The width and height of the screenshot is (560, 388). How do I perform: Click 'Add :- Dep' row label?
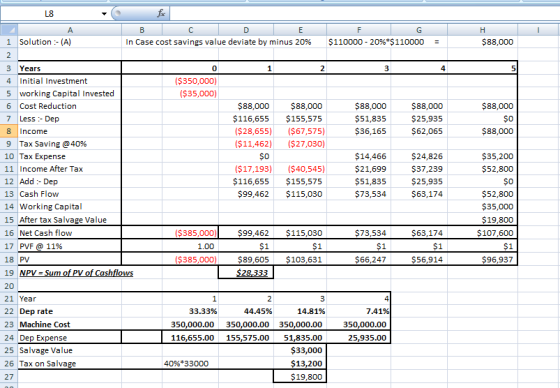39,181
